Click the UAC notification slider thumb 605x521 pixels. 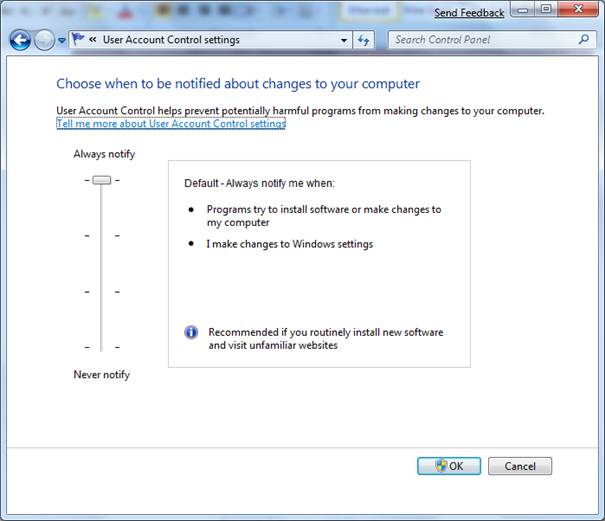101,180
